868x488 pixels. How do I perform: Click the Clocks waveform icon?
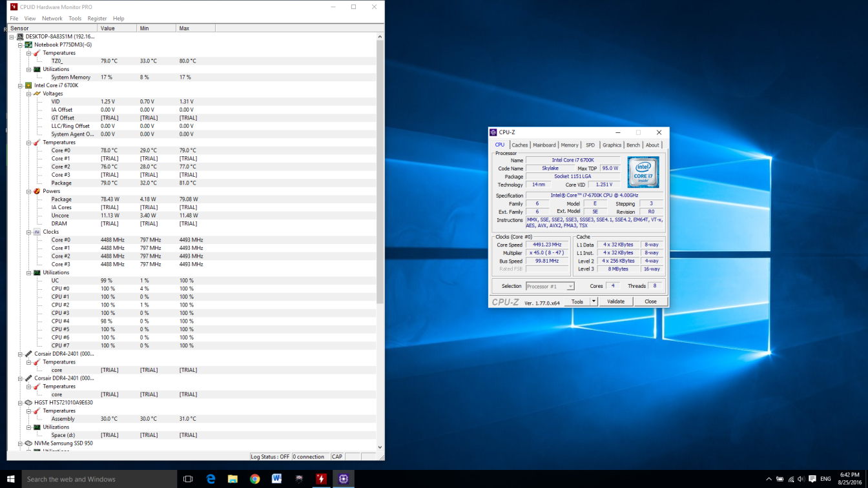coord(37,232)
